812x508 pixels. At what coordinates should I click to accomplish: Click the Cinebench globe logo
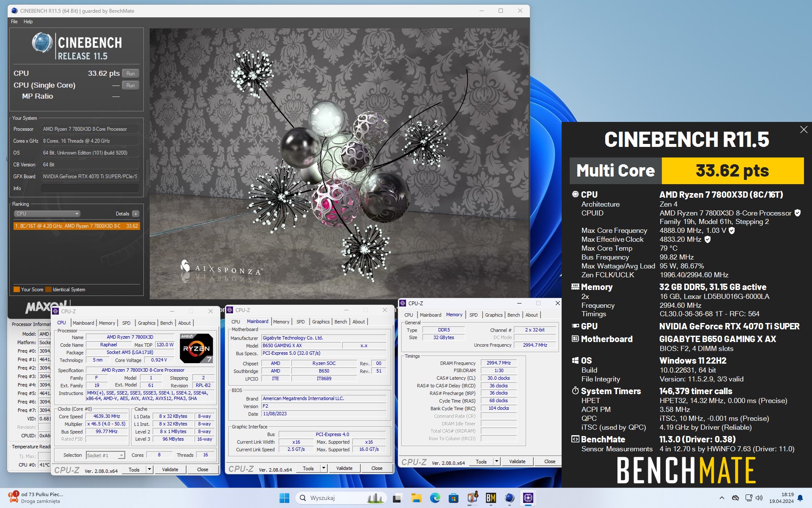coord(42,43)
